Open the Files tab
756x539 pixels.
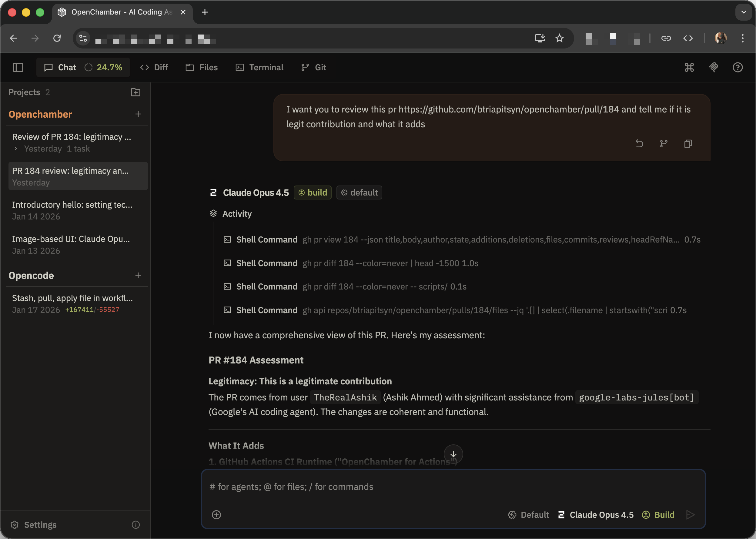(202, 67)
